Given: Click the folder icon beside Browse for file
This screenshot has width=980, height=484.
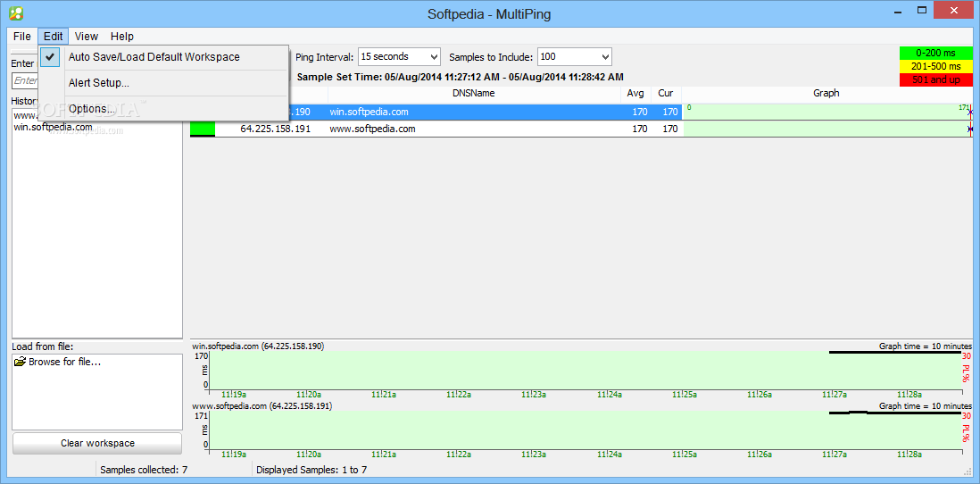Looking at the screenshot, I should click(20, 362).
